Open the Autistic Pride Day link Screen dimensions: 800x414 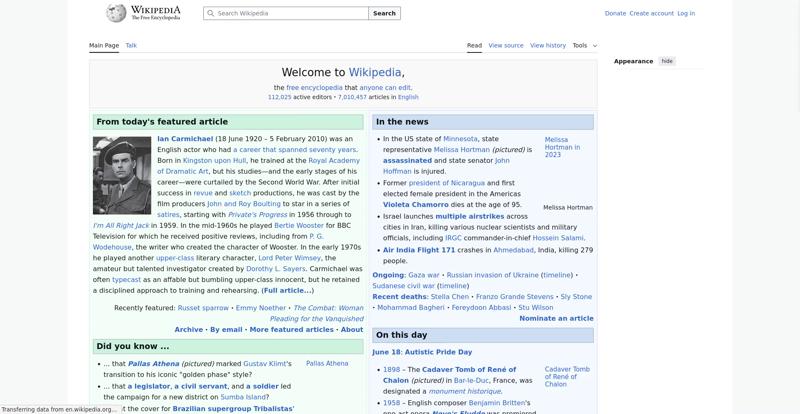point(437,352)
